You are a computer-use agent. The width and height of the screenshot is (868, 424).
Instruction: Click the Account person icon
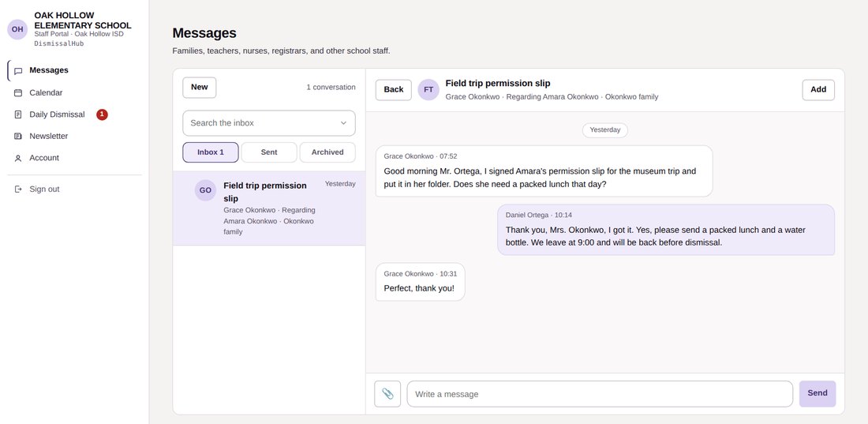click(18, 158)
